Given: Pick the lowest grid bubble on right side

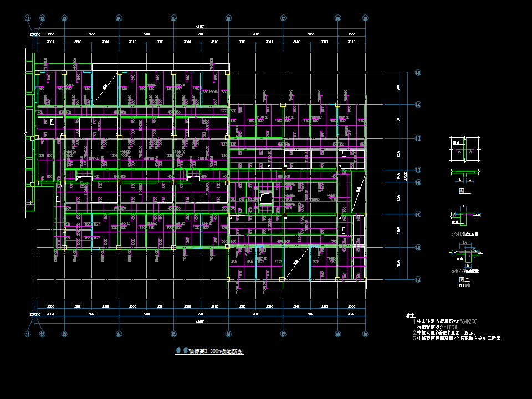Looking at the screenshot, I should click(x=418, y=279).
